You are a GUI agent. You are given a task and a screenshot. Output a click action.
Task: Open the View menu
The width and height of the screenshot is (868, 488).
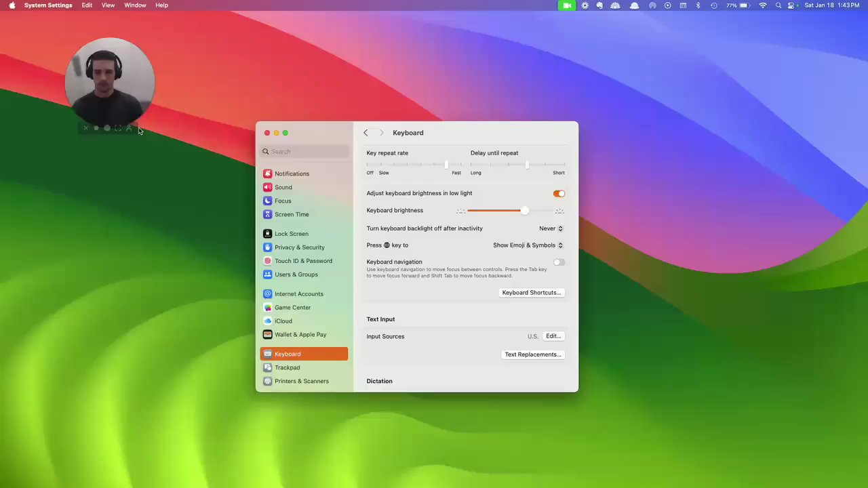[108, 5]
